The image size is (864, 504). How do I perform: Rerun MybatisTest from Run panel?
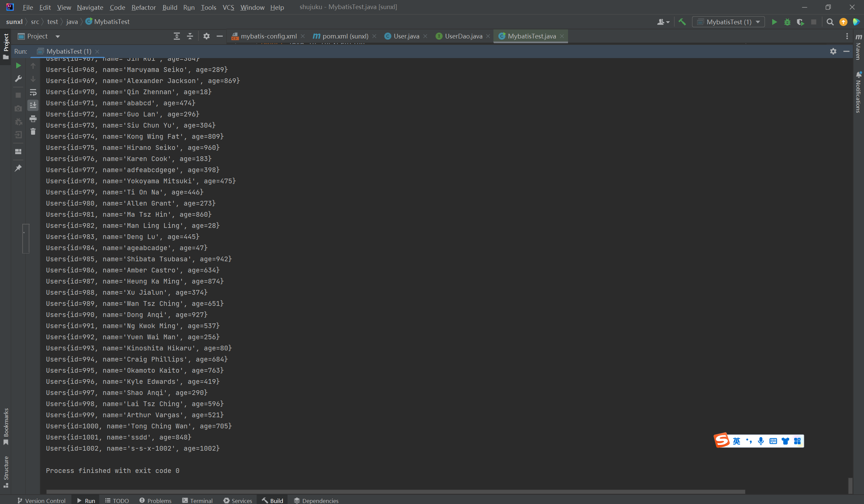point(18,65)
